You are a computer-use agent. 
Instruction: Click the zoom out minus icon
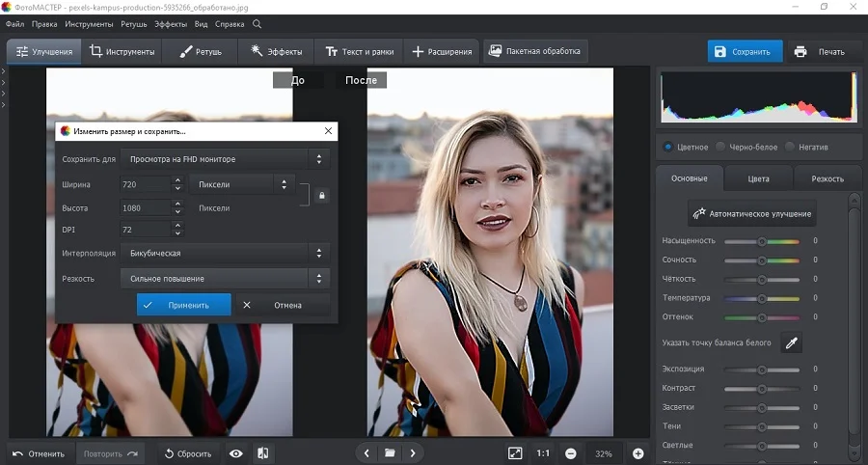[x=570, y=453]
